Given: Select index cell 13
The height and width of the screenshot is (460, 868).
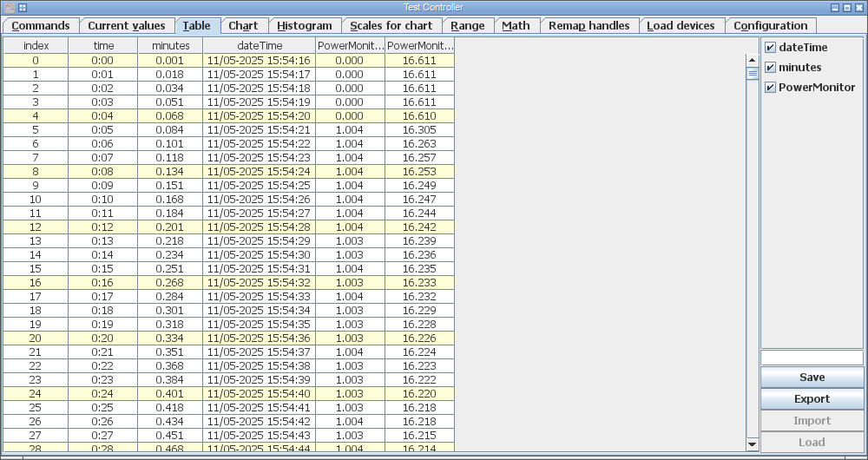Looking at the screenshot, I should 36,240.
